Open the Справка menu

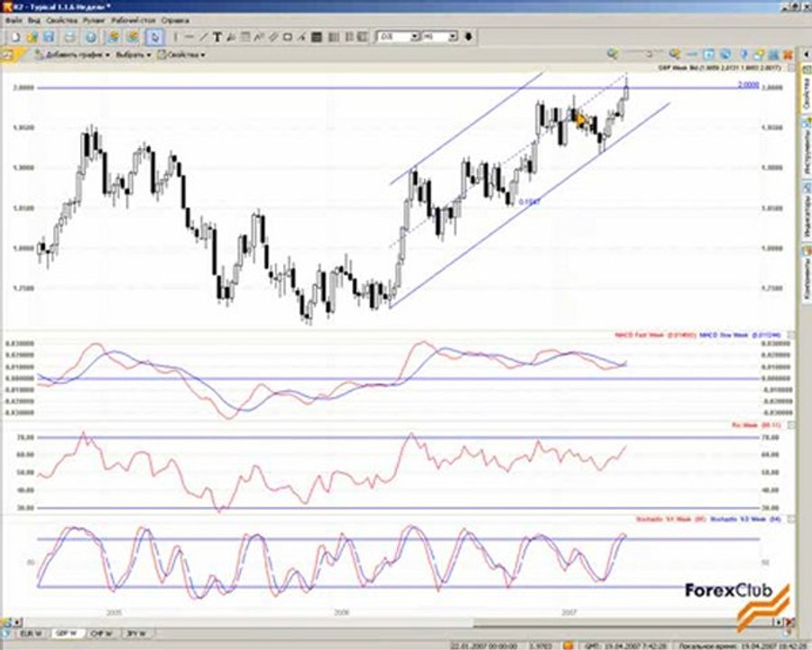coord(176,21)
